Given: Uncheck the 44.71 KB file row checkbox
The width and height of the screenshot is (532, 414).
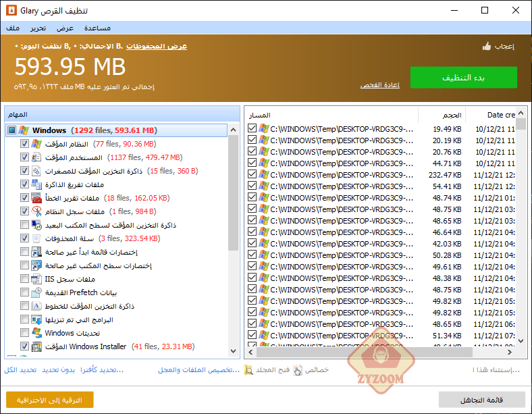Looking at the screenshot, I should [252, 163].
